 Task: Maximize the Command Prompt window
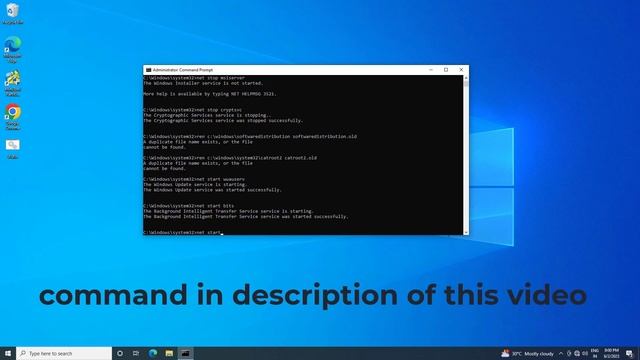point(446,70)
